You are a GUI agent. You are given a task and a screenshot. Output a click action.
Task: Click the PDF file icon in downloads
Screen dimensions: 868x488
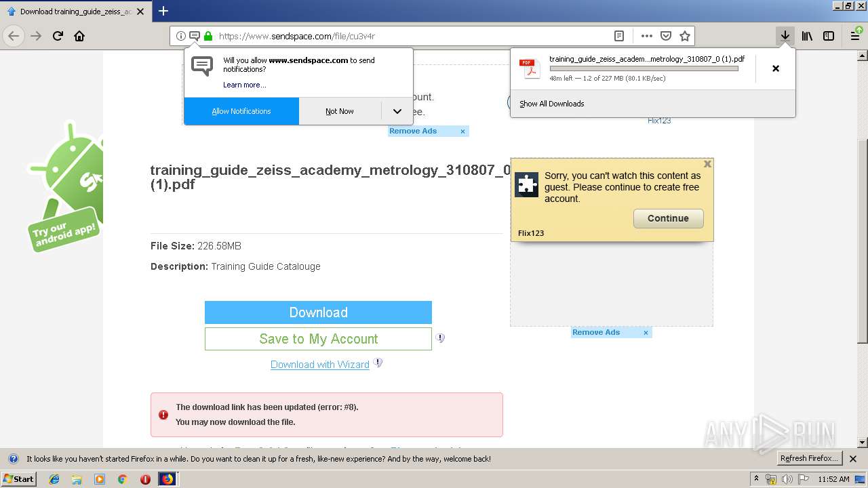[529, 68]
